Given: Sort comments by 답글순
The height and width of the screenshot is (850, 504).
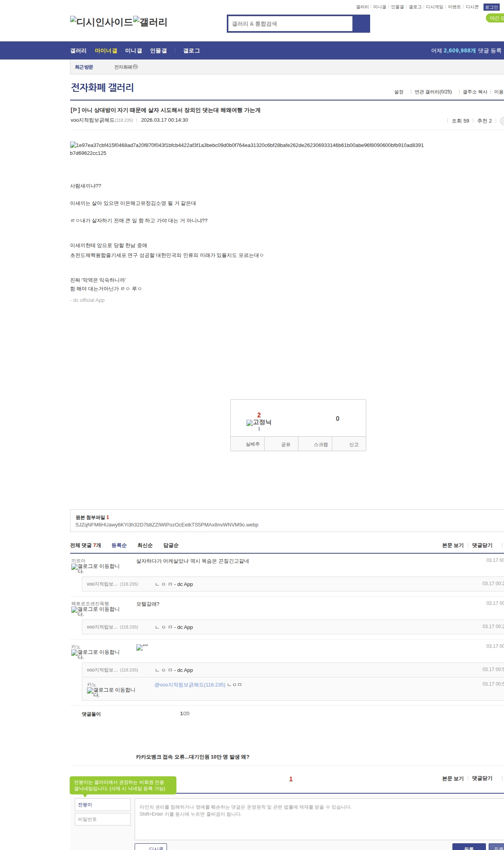Looking at the screenshot, I should [x=171, y=545].
